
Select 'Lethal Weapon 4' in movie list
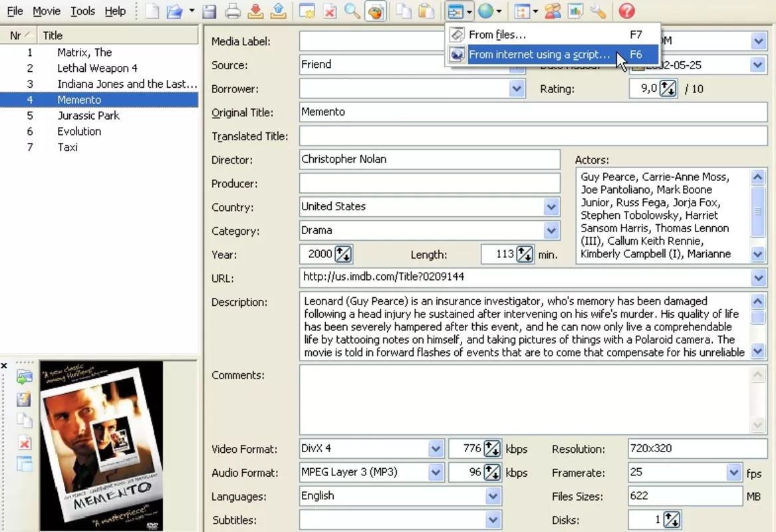click(99, 68)
